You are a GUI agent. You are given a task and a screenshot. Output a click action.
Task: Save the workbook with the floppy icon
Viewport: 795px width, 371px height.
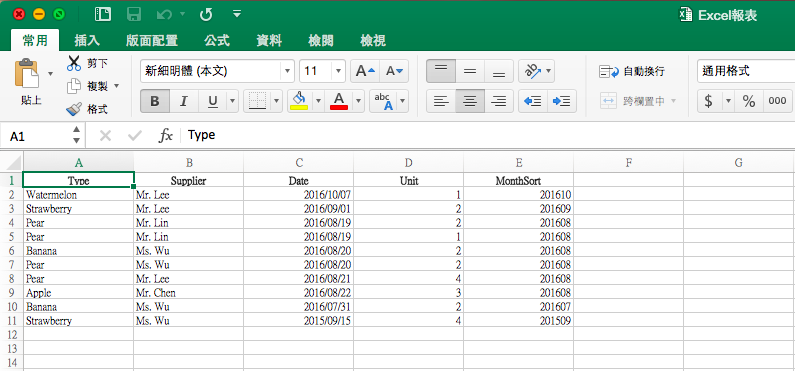[134, 14]
